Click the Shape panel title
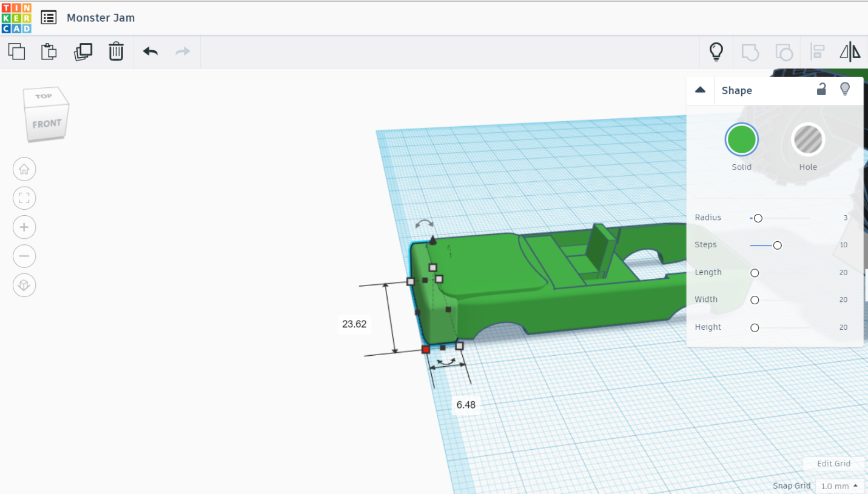868x494 pixels. click(x=737, y=90)
